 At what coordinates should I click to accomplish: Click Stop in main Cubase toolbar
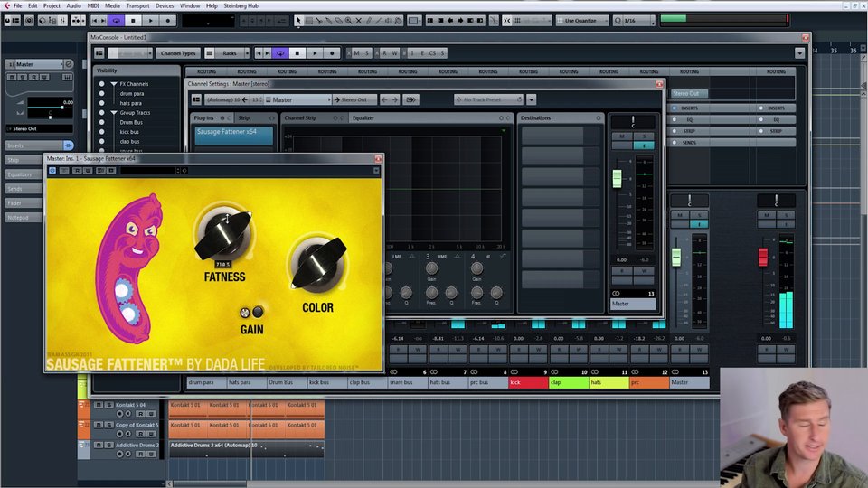click(133, 21)
